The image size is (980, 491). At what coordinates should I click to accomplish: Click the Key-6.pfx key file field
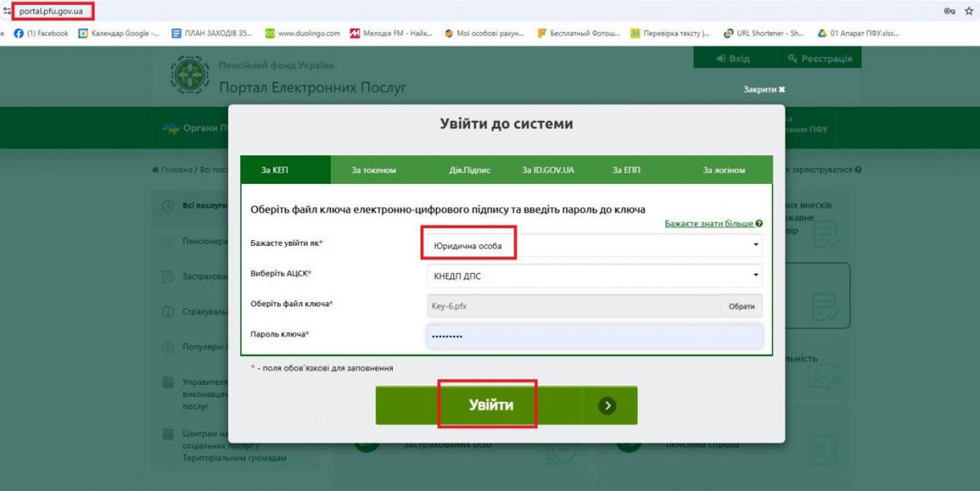(x=573, y=306)
